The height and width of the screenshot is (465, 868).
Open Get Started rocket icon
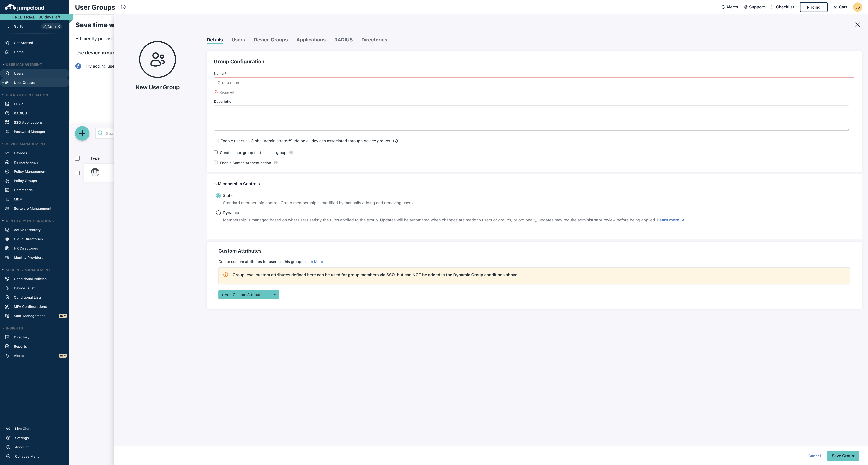point(7,43)
